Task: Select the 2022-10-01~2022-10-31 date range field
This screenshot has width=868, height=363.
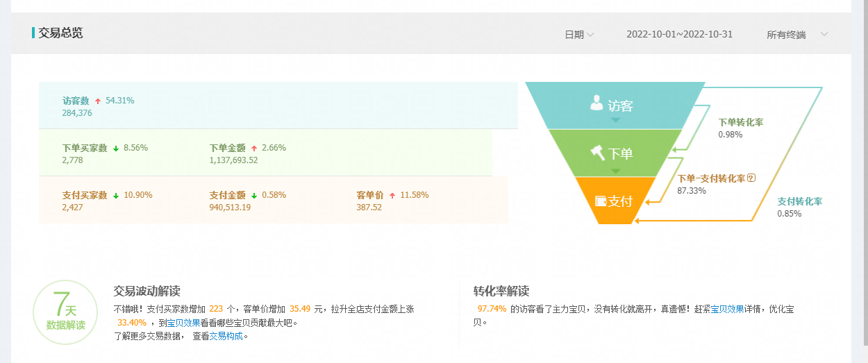Action: coord(679,35)
